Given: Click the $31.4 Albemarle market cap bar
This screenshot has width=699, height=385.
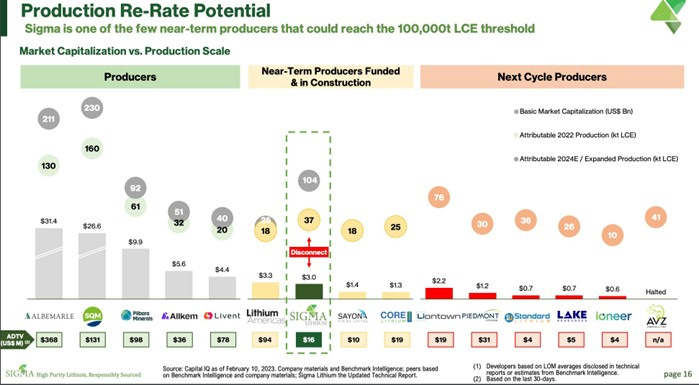Looking at the screenshot, I should (49, 263).
